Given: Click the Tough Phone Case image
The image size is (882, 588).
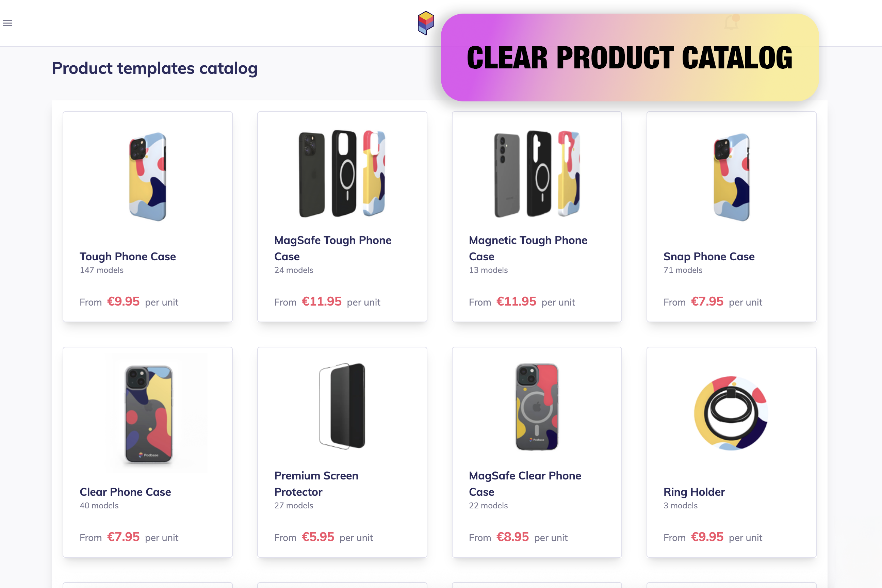Looking at the screenshot, I should 147,176.
